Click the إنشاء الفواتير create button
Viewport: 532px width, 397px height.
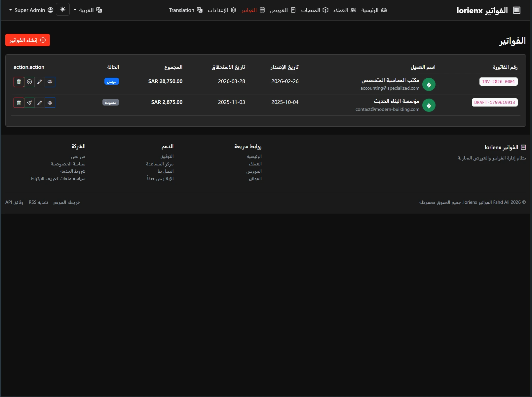(x=27, y=40)
